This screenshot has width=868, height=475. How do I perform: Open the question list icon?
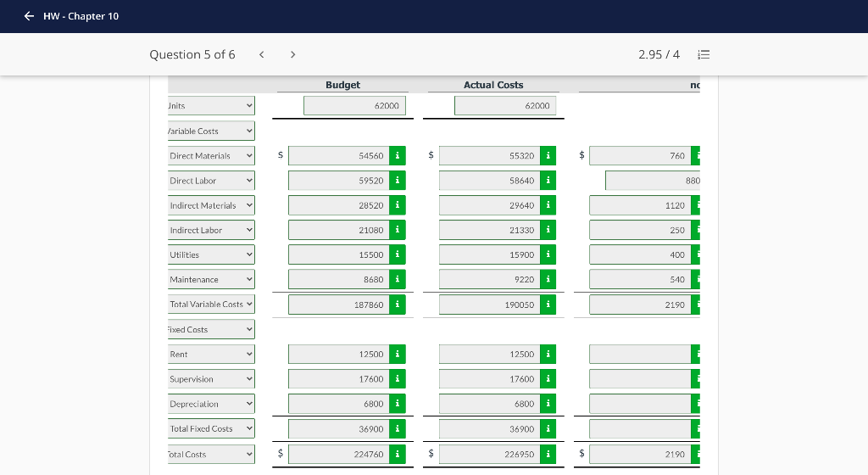pos(704,54)
